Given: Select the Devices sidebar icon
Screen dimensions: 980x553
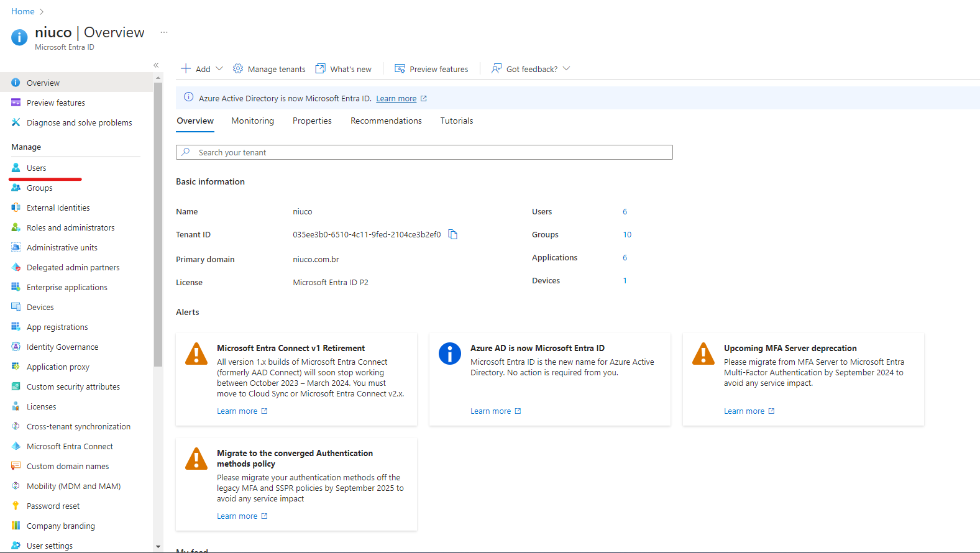Looking at the screenshot, I should coord(16,307).
